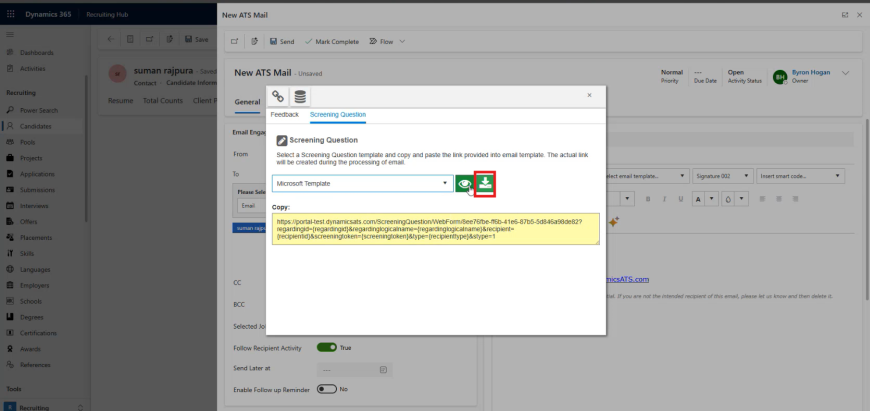
Task: Open the Select email template dropdown
Action: (x=646, y=176)
